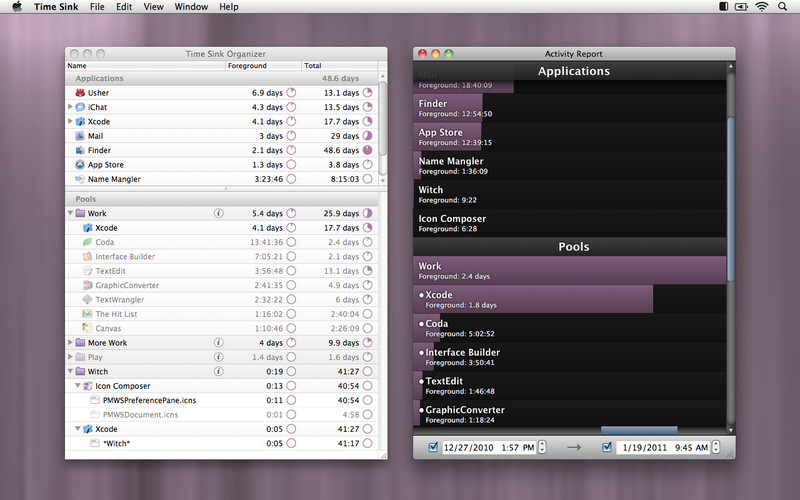
Task: Click the Mail app icon
Action: [x=78, y=136]
